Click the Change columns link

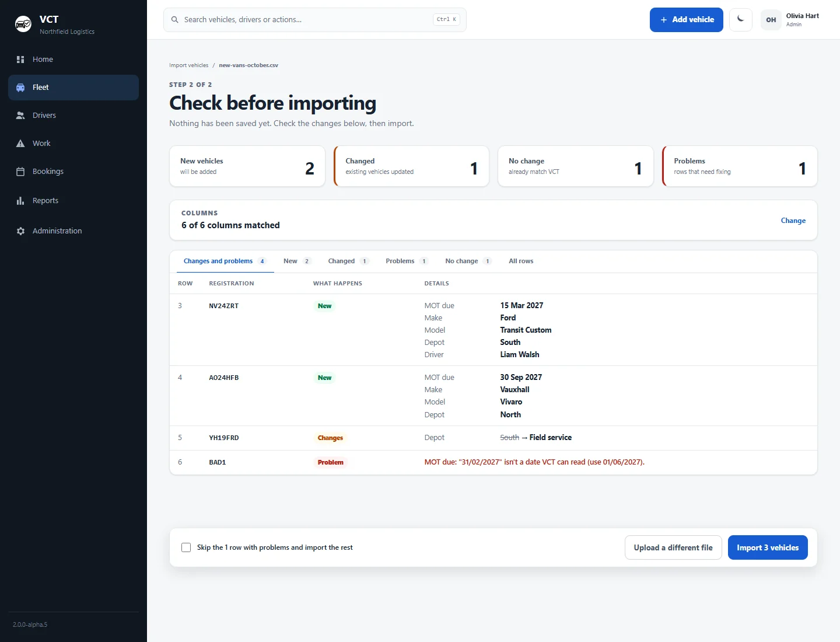pos(793,221)
